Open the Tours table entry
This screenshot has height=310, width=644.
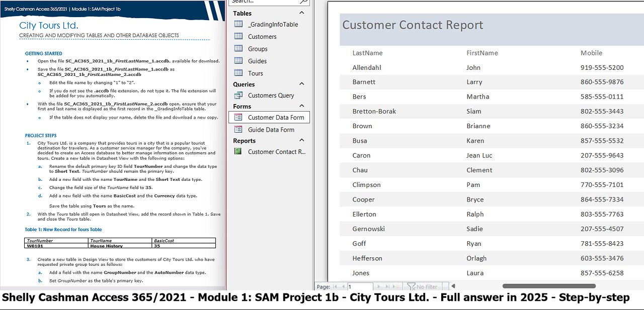pos(256,73)
